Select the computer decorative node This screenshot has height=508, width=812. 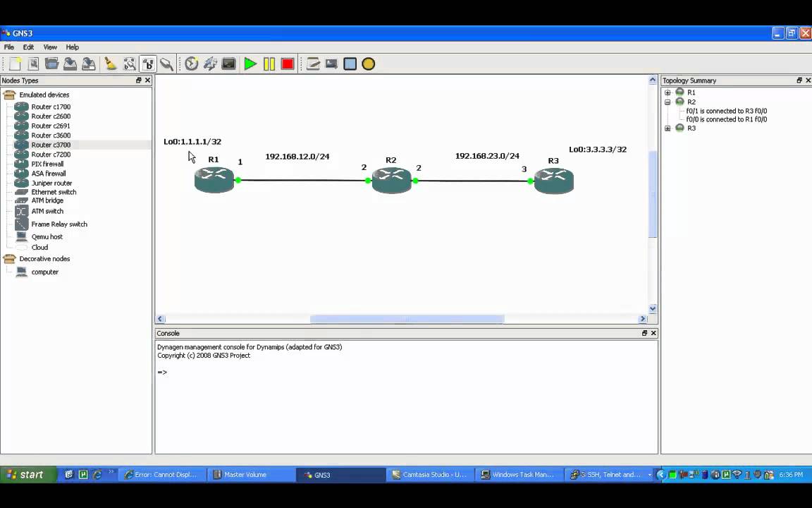pyautogui.click(x=44, y=272)
